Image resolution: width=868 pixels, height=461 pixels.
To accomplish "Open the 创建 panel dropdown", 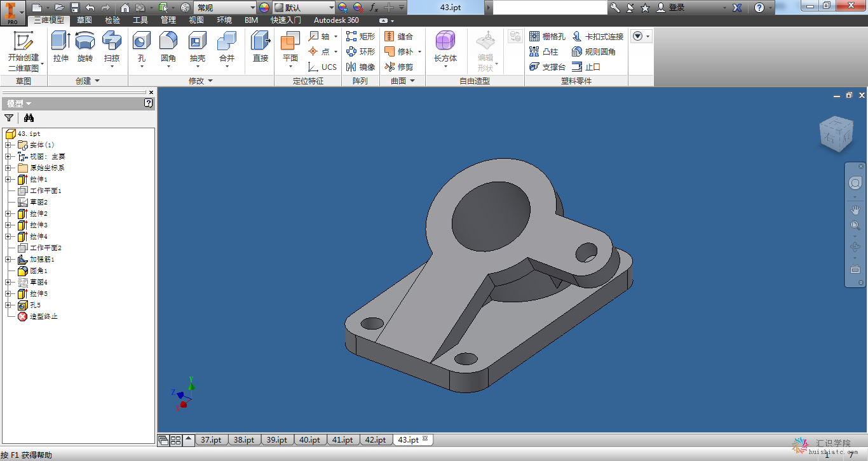I will tap(88, 81).
